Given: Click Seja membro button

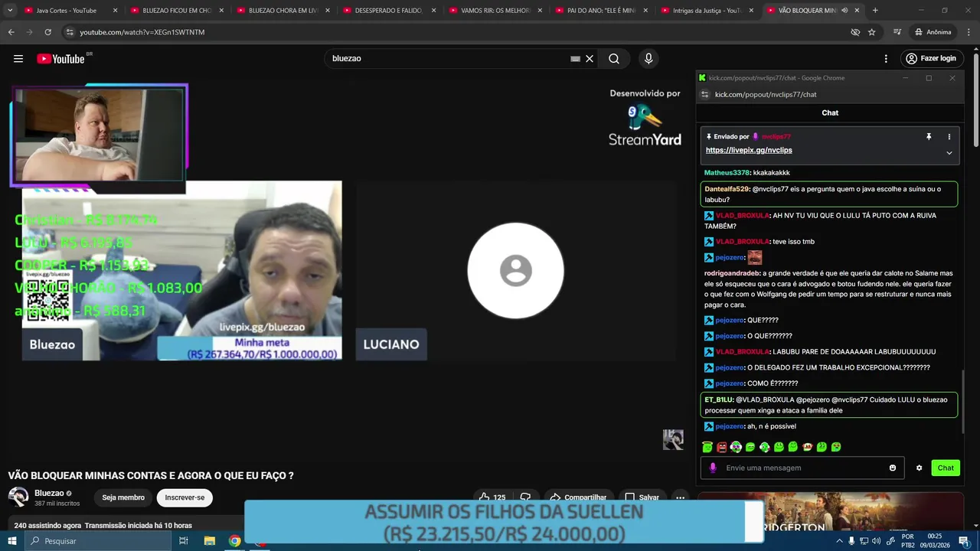Looking at the screenshot, I should pos(123,497).
